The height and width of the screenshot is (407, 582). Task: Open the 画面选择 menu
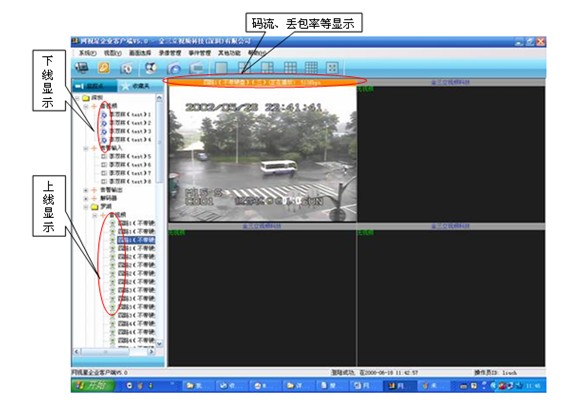point(140,53)
